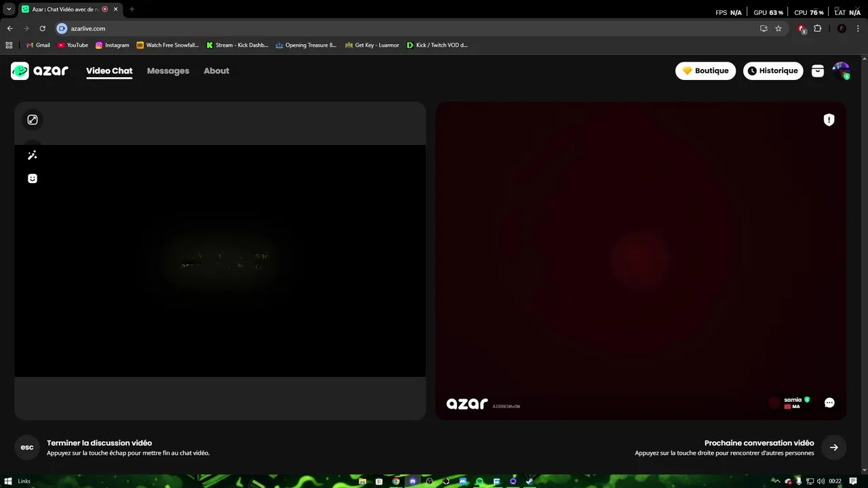
Task: Open the volume control in system tray
Action: pyautogui.click(x=821, y=481)
